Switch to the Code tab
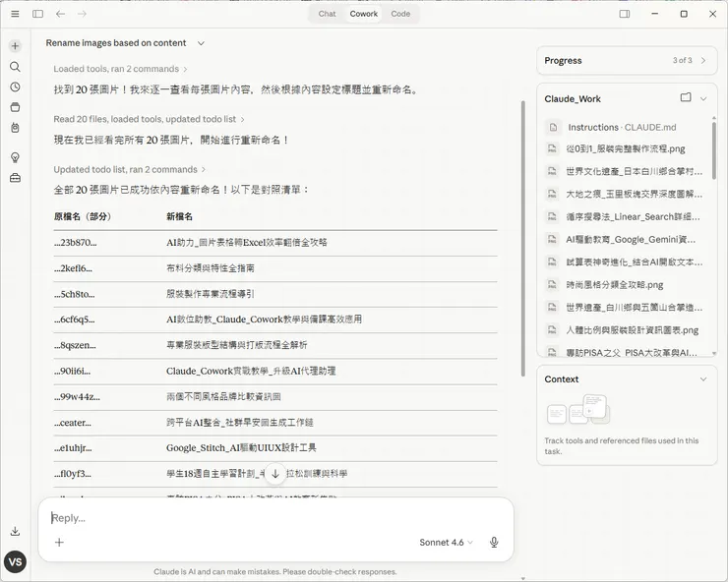This screenshot has height=582, width=728. (x=400, y=14)
